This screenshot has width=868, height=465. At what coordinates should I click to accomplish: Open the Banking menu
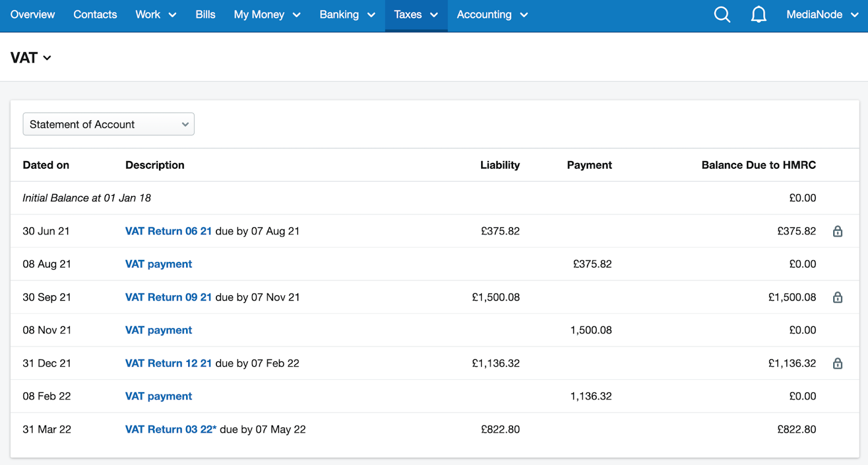[x=347, y=15]
